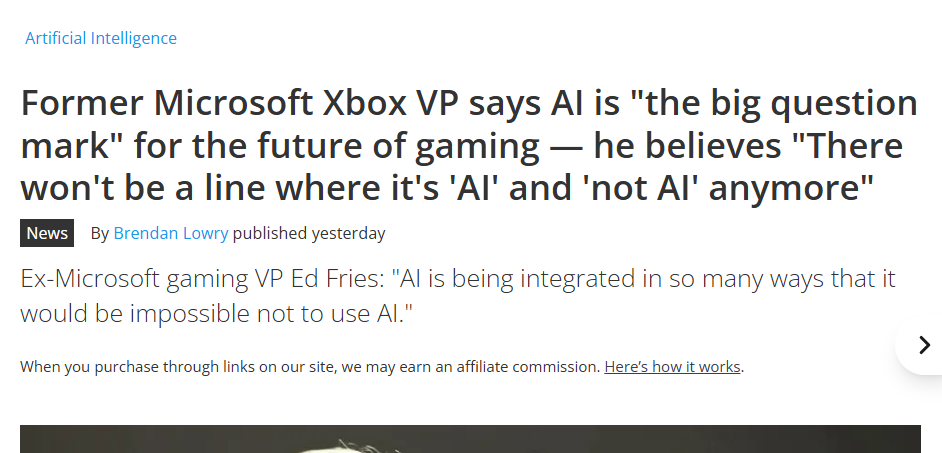Click the dark News badge label
This screenshot has height=453, width=942.
tap(47, 233)
